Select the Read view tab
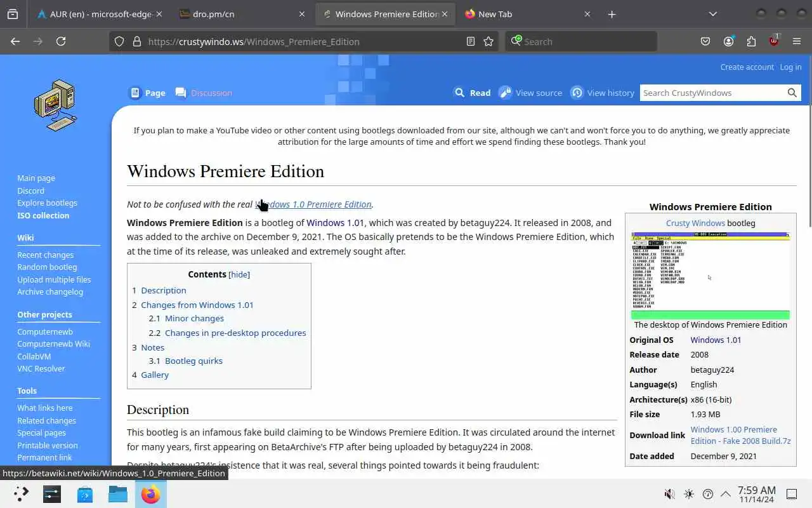 (473, 93)
